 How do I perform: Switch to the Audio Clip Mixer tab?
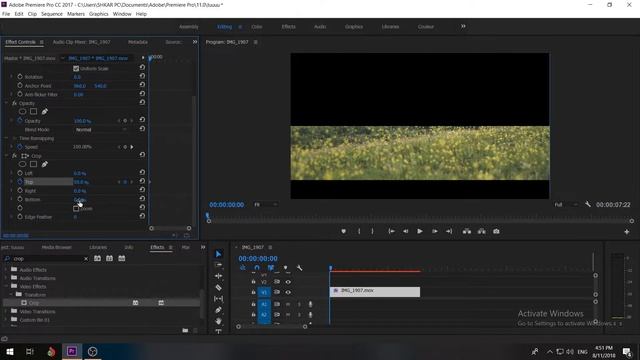point(82,42)
